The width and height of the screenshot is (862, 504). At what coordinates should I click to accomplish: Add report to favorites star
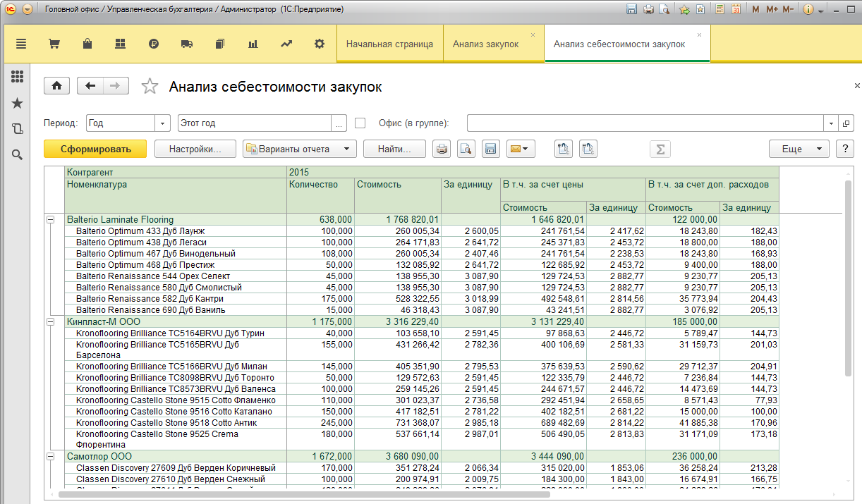tap(150, 87)
